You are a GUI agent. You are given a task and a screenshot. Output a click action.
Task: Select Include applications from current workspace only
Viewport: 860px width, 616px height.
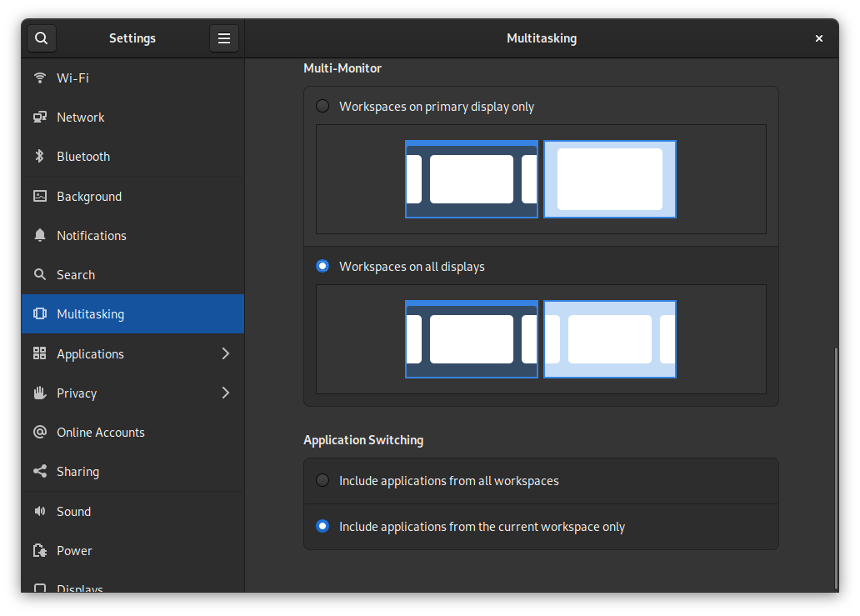(x=322, y=527)
